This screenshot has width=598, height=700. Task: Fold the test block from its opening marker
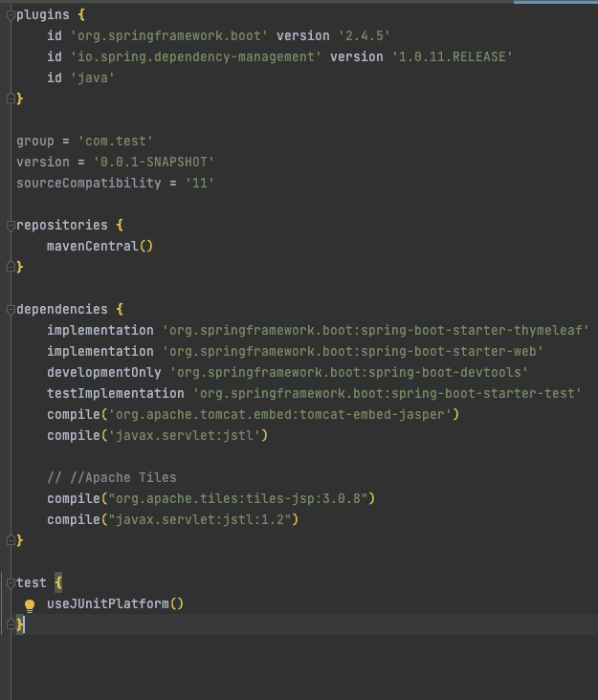click(x=11, y=583)
